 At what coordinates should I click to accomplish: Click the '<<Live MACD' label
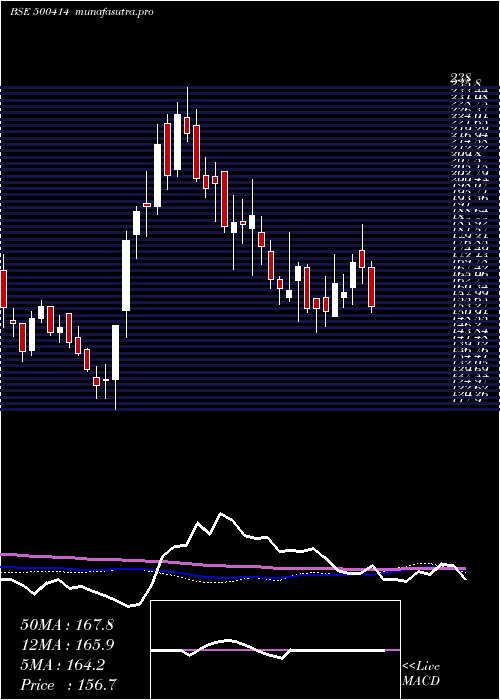421,674
